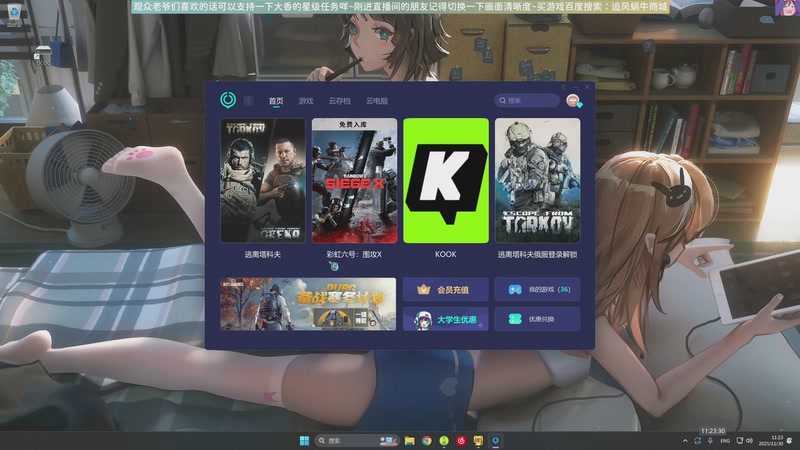Click the 会员充值 button
This screenshot has height=450, width=800.
click(x=445, y=289)
